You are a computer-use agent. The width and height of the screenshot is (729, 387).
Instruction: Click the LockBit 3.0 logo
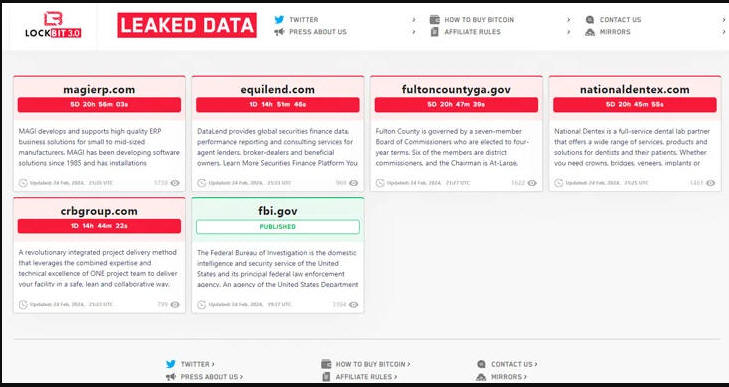pos(53,25)
